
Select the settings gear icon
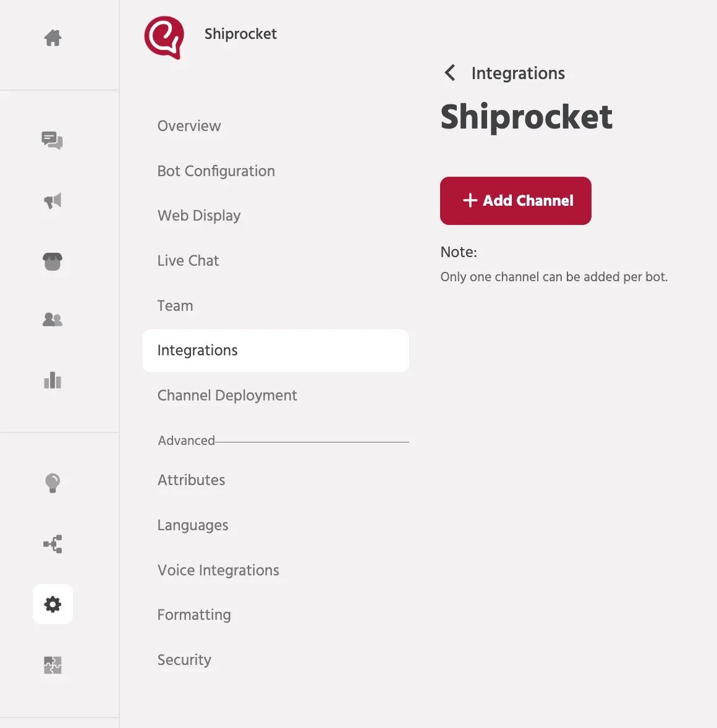[x=53, y=604]
